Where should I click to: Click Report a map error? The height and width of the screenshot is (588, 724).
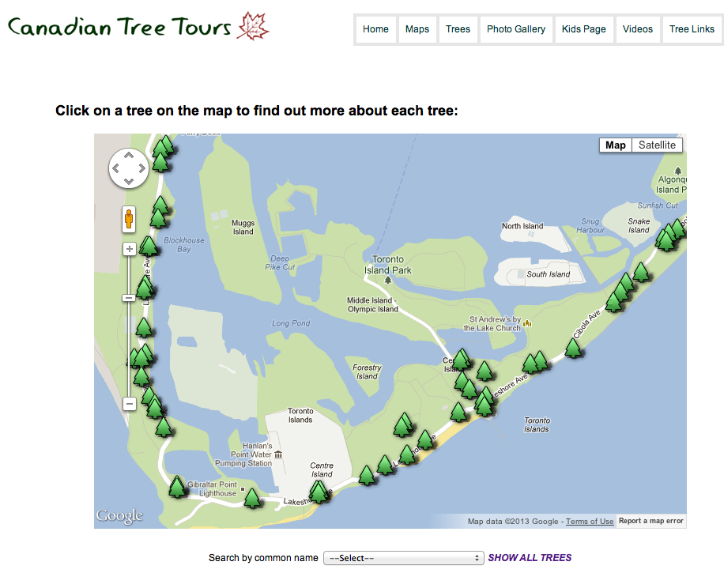(650, 521)
